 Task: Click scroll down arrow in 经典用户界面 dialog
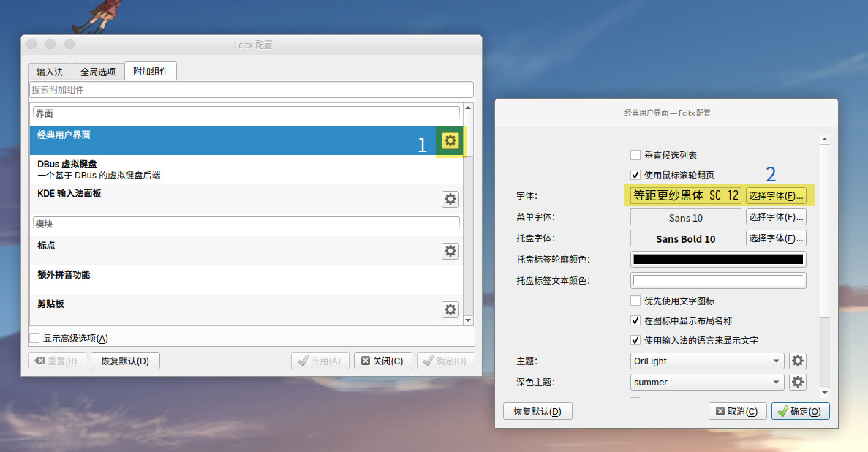click(825, 393)
